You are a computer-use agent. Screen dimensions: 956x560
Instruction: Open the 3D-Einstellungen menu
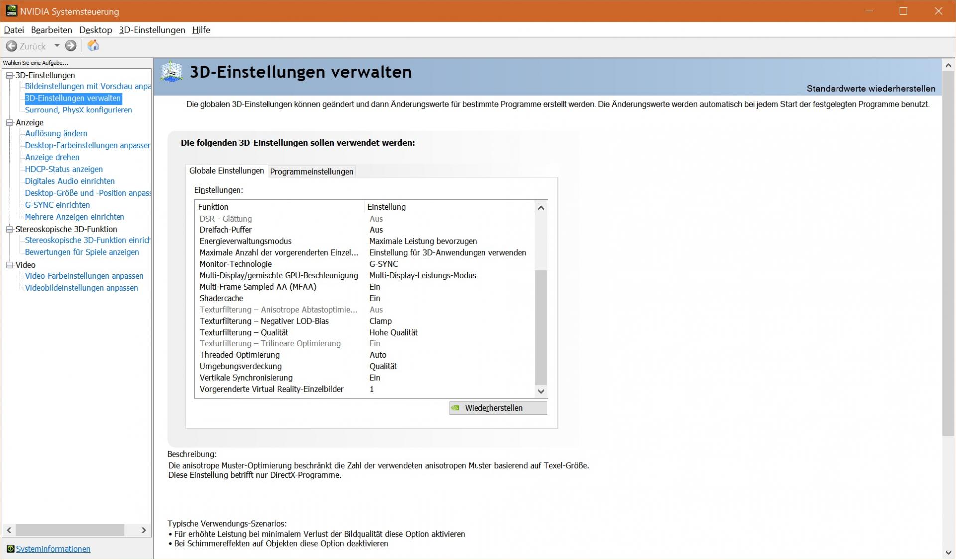(x=152, y=30)
